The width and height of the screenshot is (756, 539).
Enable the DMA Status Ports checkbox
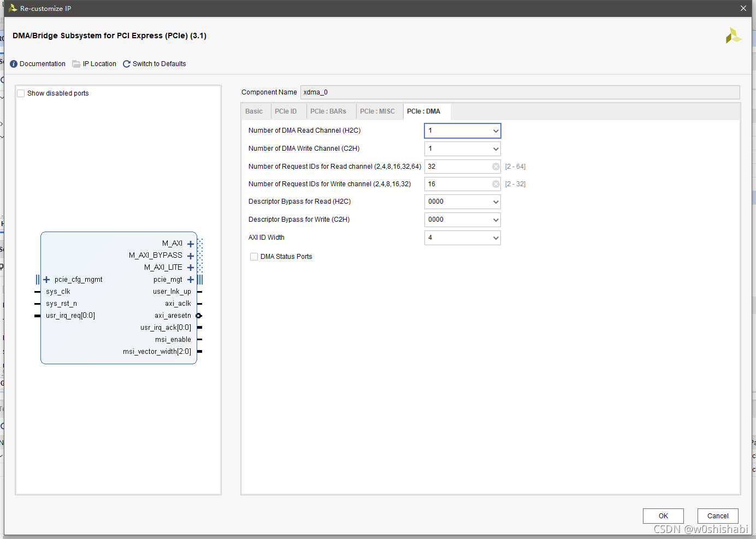tap(254, 257)
